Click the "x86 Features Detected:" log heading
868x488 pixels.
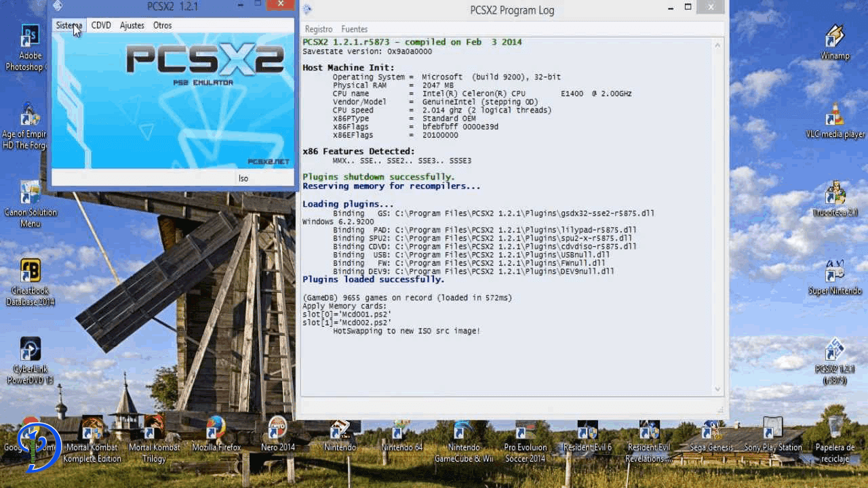(359, 151)
